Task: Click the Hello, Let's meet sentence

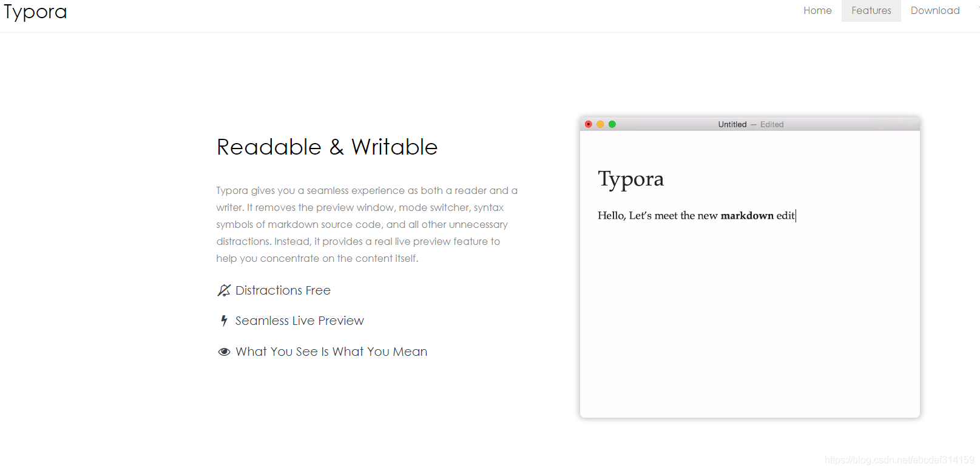Action: coord(696,216)
